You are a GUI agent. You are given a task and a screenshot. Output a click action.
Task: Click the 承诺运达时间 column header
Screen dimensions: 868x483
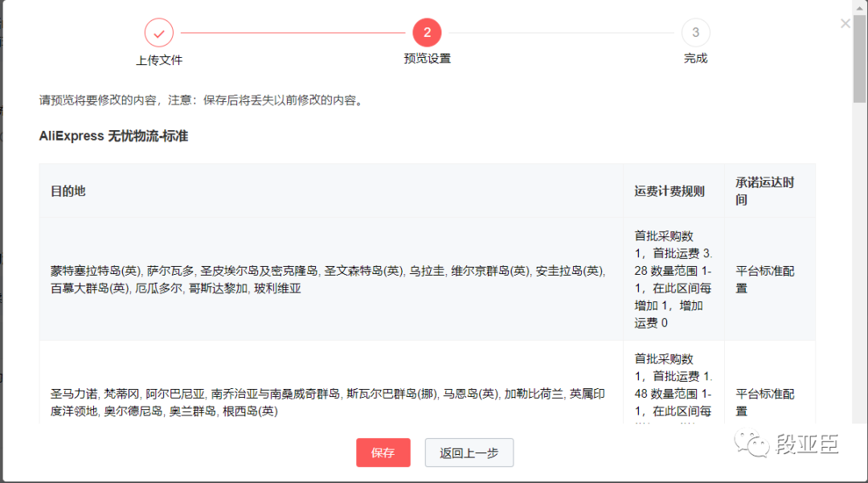coord(762,190)
